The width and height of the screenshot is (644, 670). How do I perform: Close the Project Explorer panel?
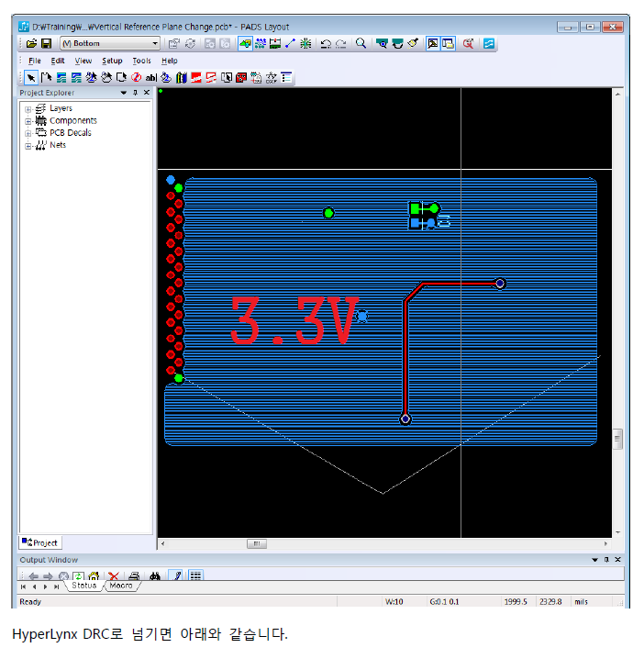pos(147,93)
